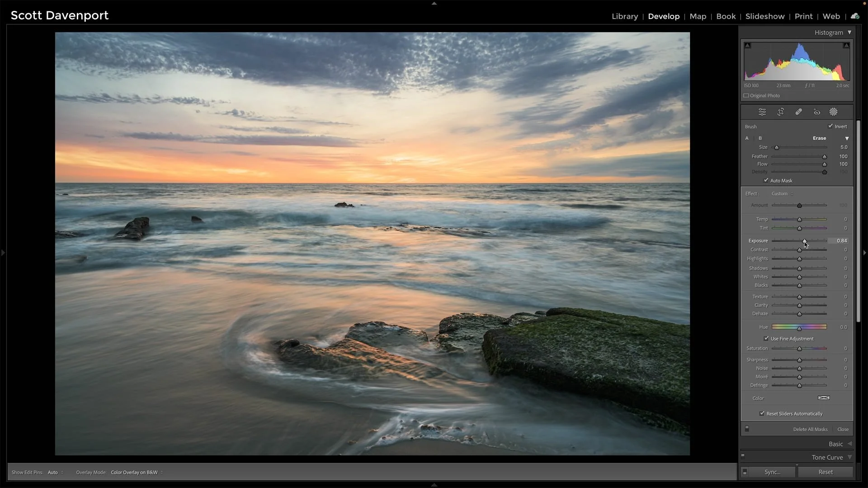Uncheck Reset Sliders Automatically

coord(763,413)
